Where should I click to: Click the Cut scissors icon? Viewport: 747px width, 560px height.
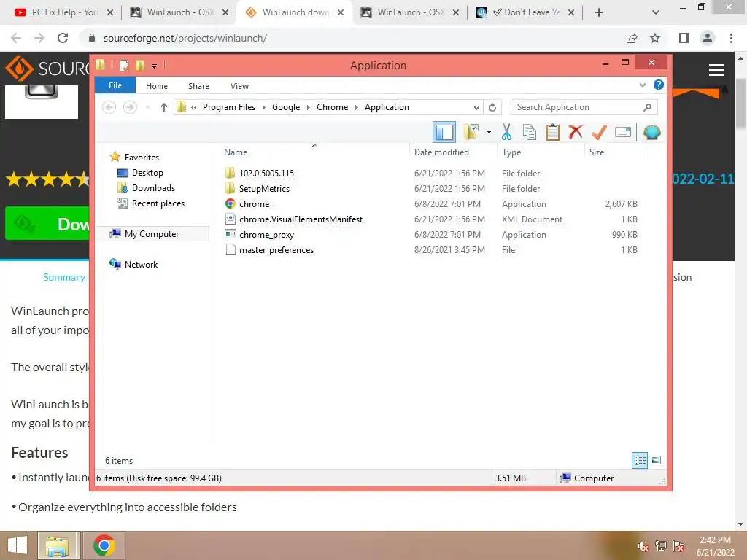(506, 132)
